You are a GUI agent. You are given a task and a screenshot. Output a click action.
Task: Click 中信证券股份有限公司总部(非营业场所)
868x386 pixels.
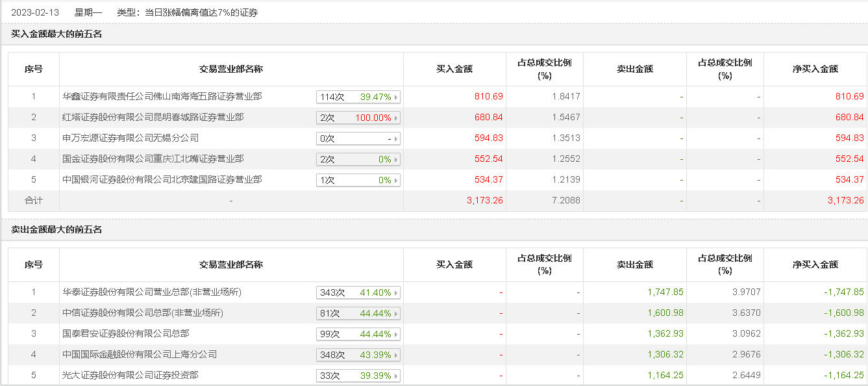pyautogui.click(x=142, y=313)
